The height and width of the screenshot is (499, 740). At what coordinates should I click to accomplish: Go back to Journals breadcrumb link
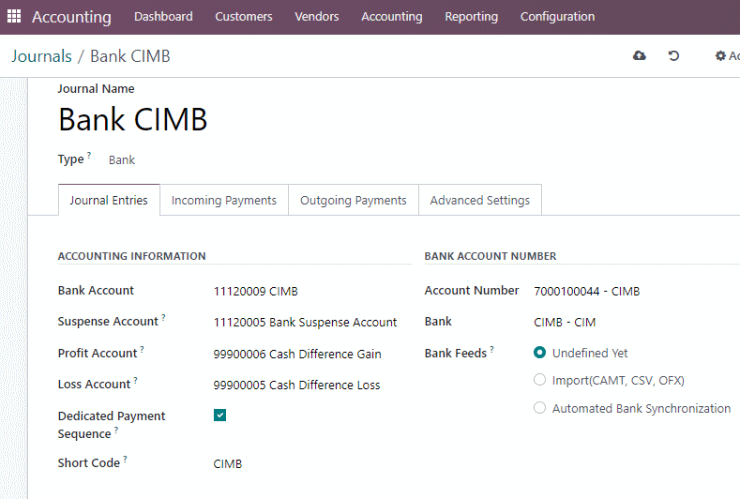tap(42, 56)
